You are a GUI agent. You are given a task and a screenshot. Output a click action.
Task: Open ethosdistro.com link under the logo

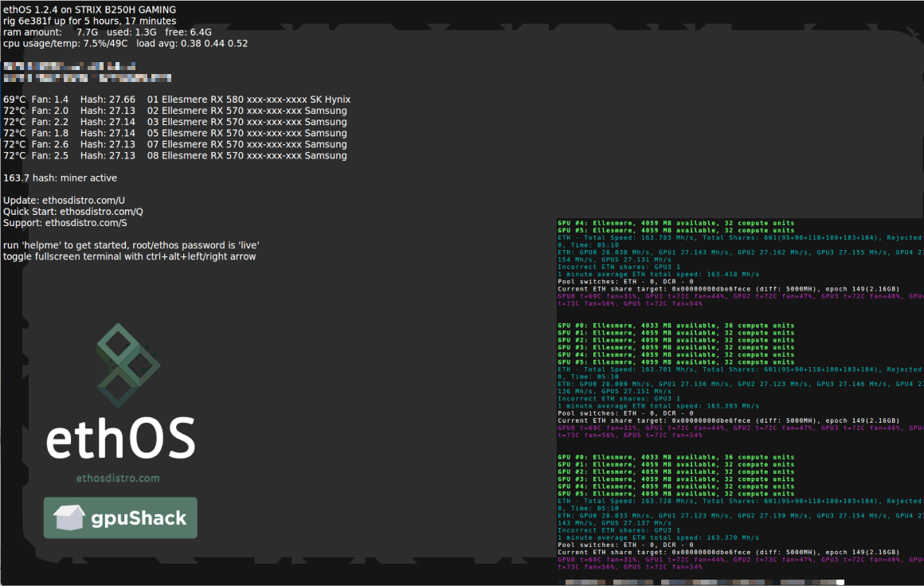[x=118, y=479]
